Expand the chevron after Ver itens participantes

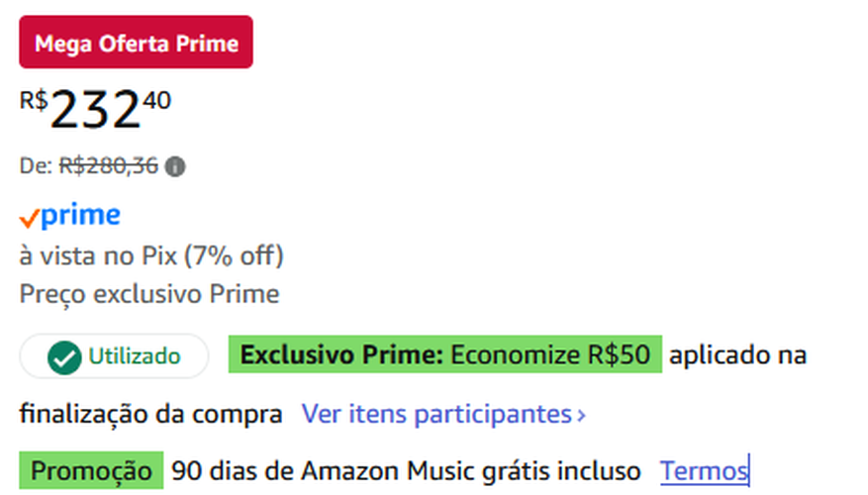coord(581,414)
